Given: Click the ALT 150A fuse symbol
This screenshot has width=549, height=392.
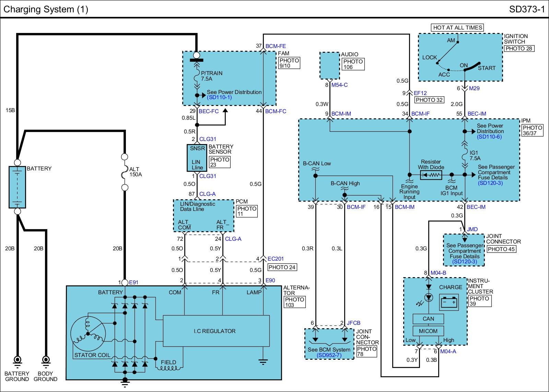Looking at the screenshot, I should pyautogui.click(x=125, y=172).
